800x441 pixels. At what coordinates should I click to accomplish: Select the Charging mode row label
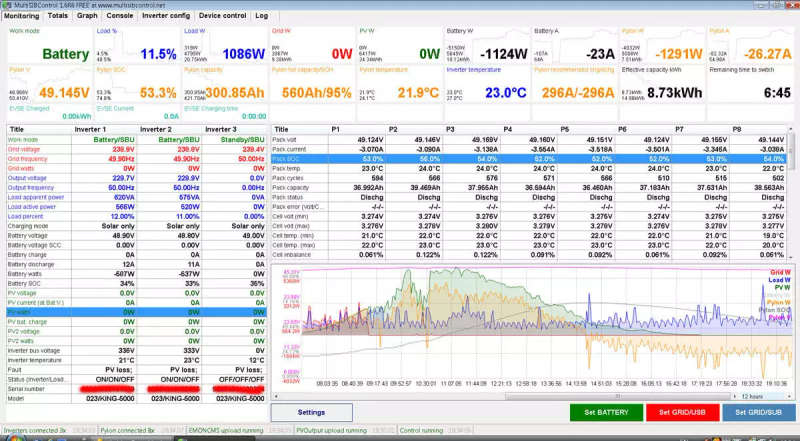(28, 226)
